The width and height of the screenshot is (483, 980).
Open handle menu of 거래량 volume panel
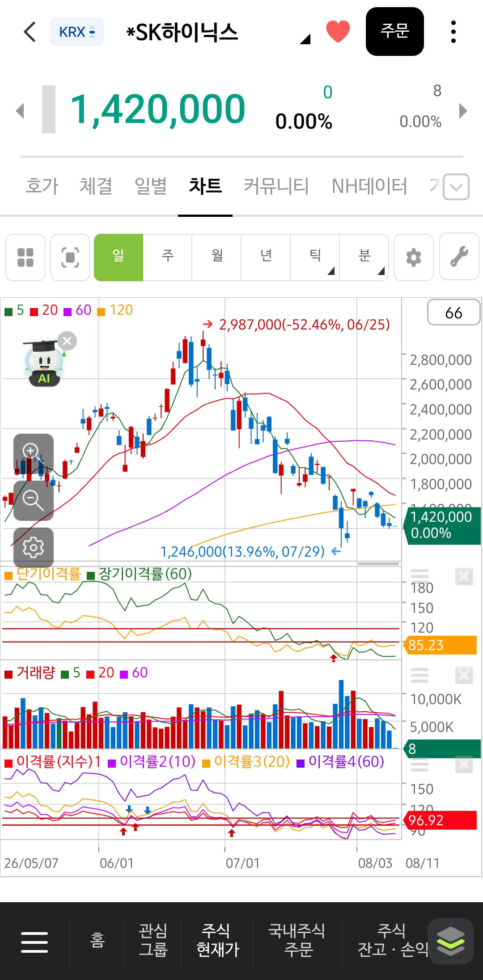(419, 675)
